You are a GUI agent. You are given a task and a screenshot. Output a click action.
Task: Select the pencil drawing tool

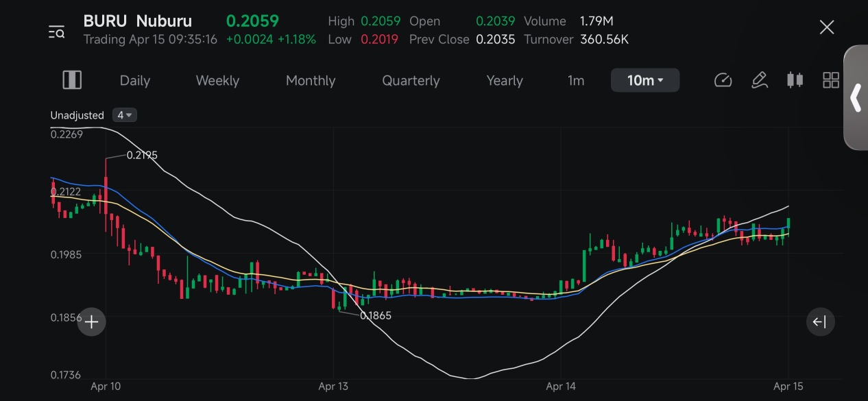759,80
